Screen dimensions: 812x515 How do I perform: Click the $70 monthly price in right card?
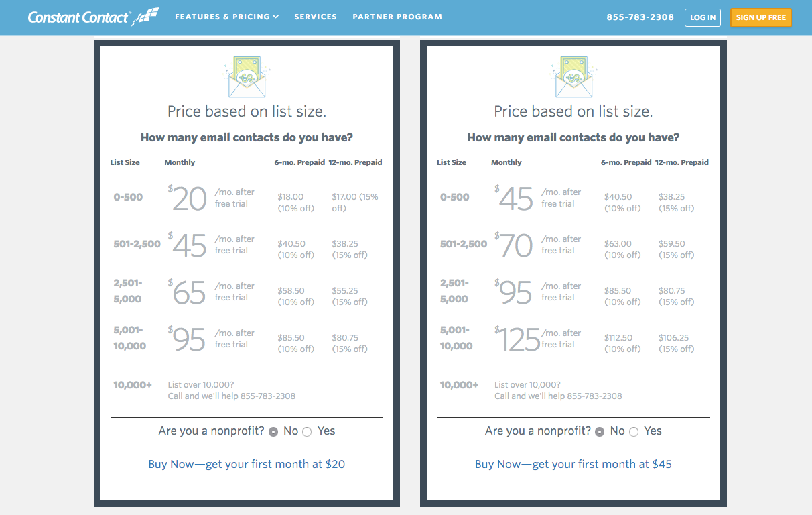pos(516,246)
